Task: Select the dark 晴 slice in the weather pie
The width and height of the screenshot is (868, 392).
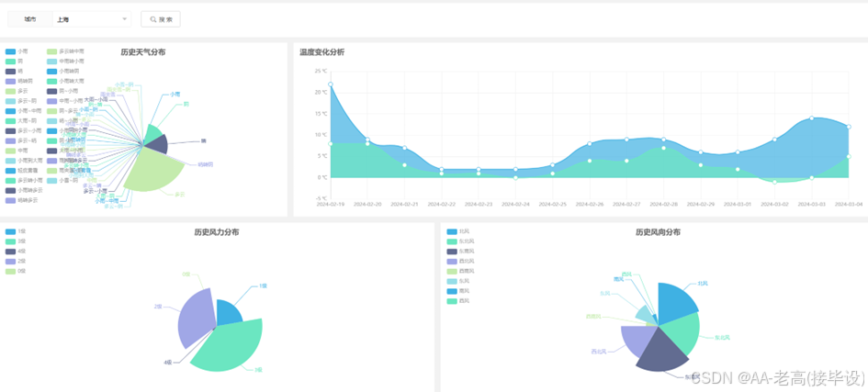Action: click(x=158, y=145)
